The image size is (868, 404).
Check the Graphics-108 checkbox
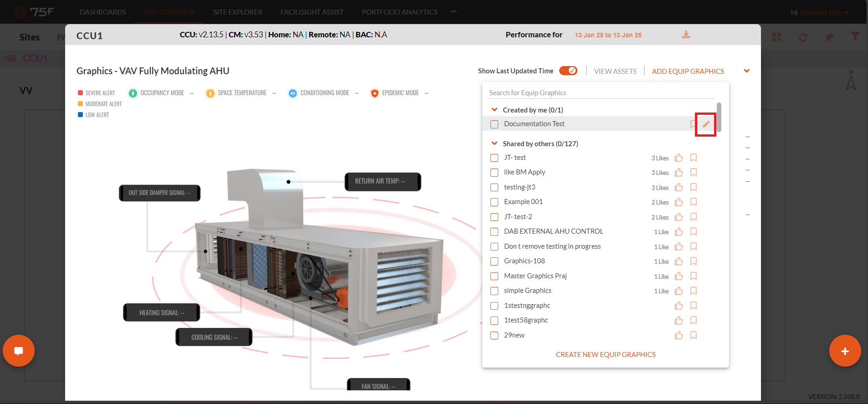494,261
